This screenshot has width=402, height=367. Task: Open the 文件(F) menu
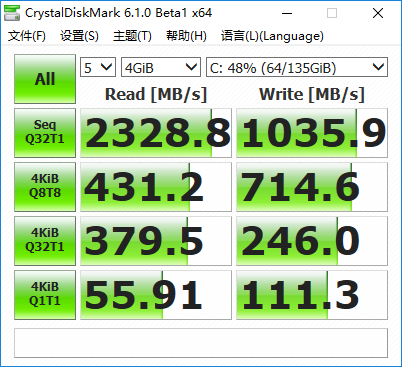27,36
